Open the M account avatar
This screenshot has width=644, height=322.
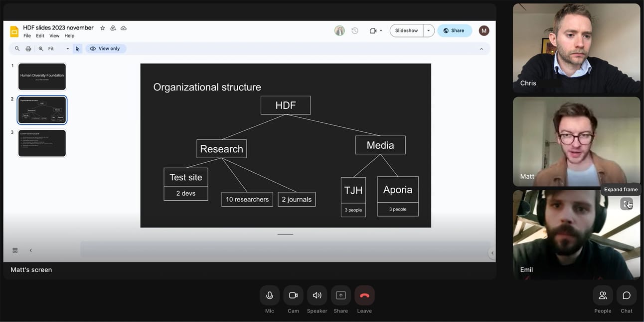tap(484, 30)
